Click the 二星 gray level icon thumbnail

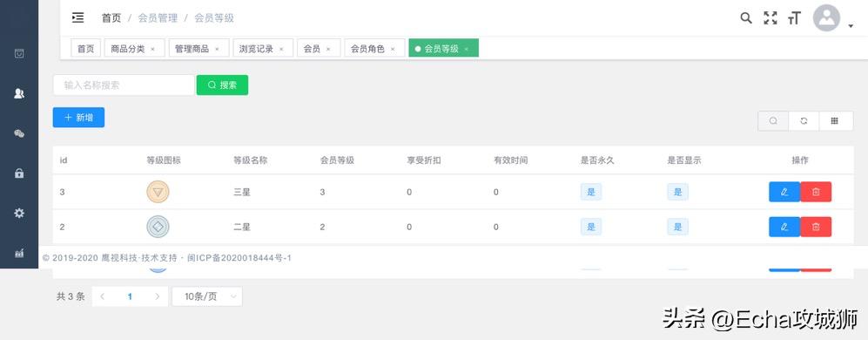(158, 227)
